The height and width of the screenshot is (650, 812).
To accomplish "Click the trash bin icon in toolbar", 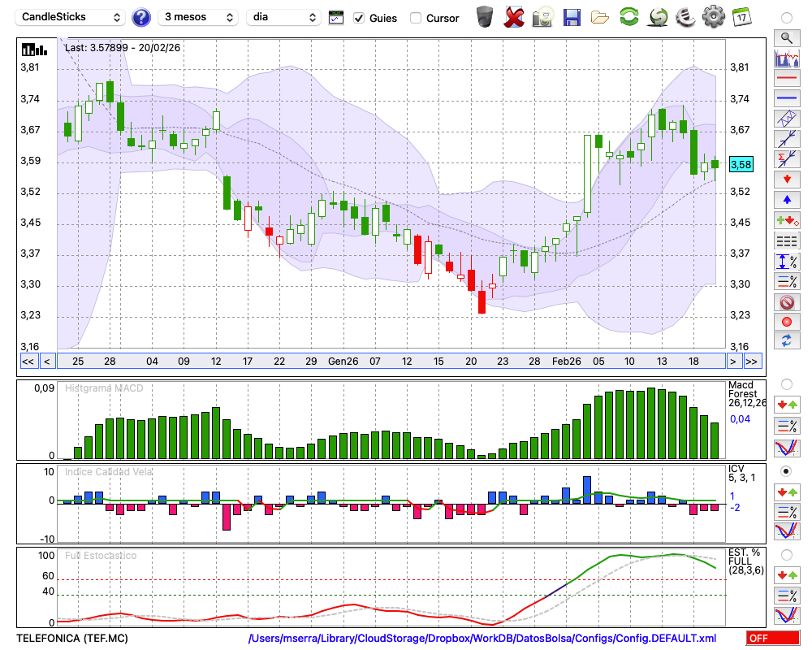I will (x=484, y=16).
